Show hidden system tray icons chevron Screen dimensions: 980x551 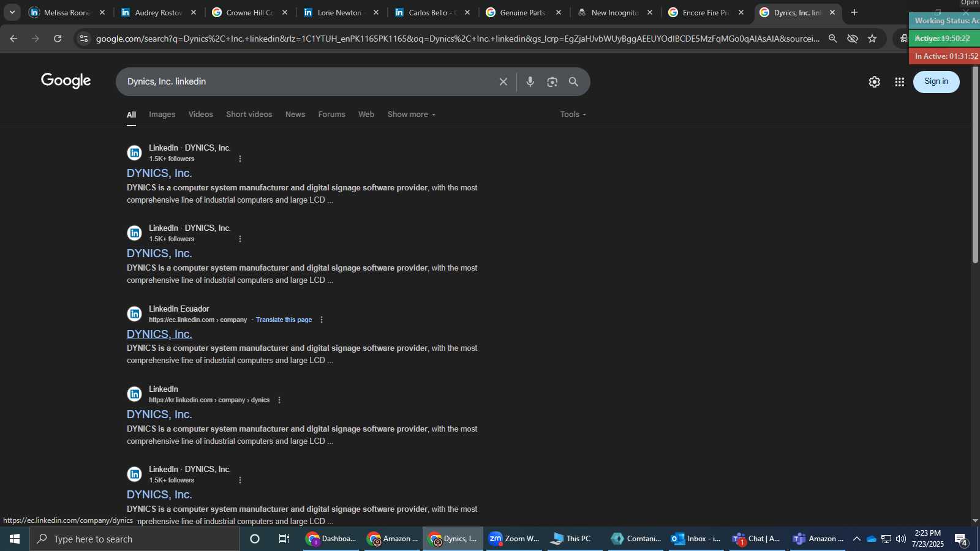coord(856,539)
